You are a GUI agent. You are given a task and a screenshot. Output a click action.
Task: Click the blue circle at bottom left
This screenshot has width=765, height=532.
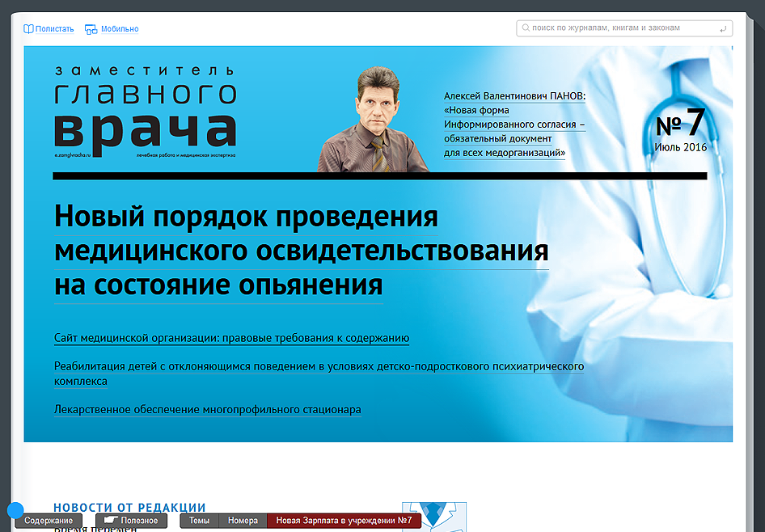[x=15, y=510]
